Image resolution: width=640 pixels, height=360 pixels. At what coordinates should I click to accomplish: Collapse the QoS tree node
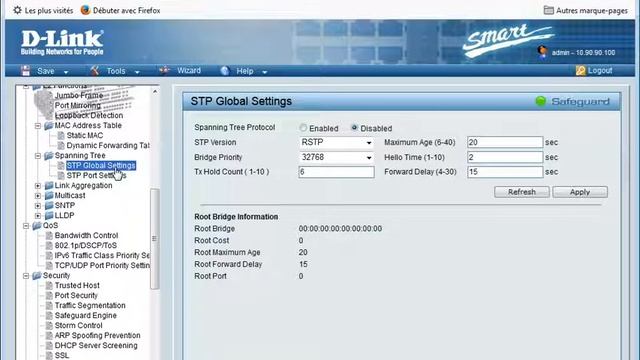(x=26, y=226)
